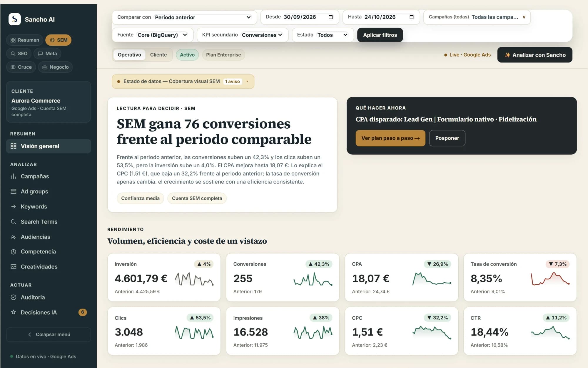This screenshot has width=588, height=368.
Task: Click the Auditoria checkmark icon
Action: pos(13,297)
